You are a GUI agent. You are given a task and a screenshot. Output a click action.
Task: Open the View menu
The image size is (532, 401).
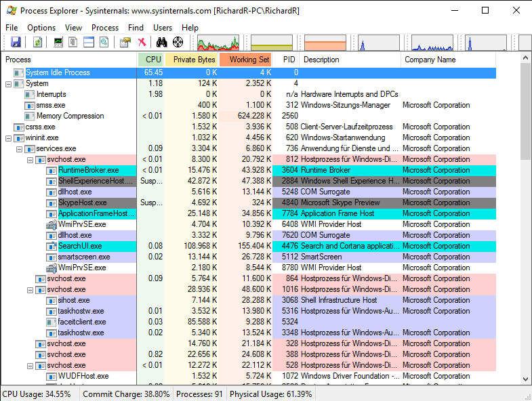[x=73, y=28]
